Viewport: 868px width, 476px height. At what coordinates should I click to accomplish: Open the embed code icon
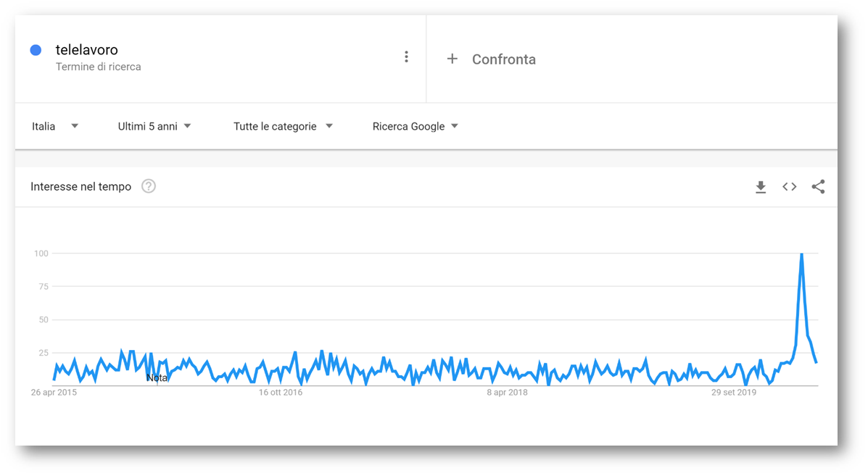click(x=790, y=187)
